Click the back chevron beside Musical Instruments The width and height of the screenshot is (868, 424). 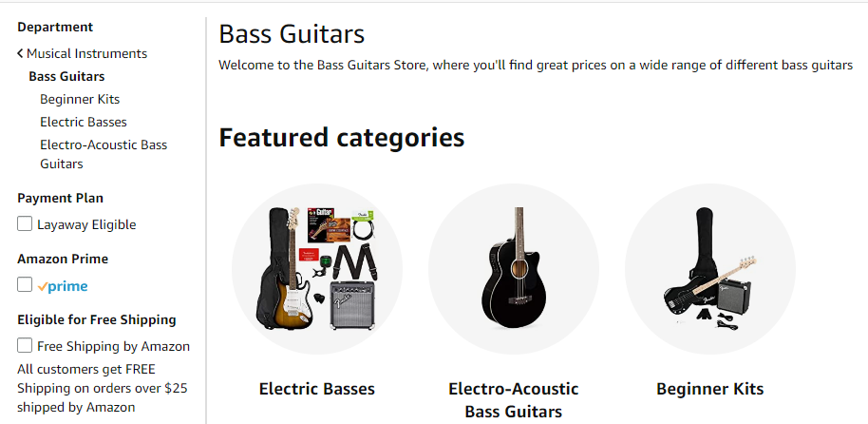(20, 54)
